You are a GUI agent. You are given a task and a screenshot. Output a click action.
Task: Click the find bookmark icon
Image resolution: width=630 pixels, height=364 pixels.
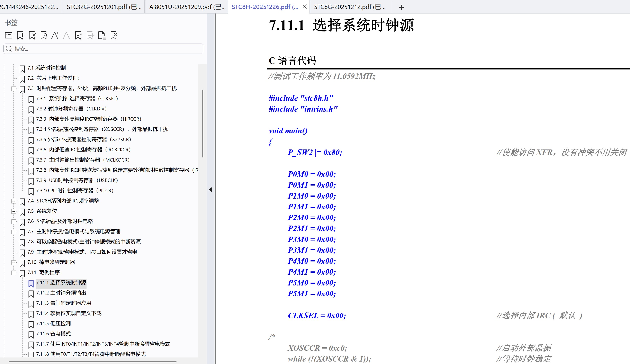click(x=44, y=36)
